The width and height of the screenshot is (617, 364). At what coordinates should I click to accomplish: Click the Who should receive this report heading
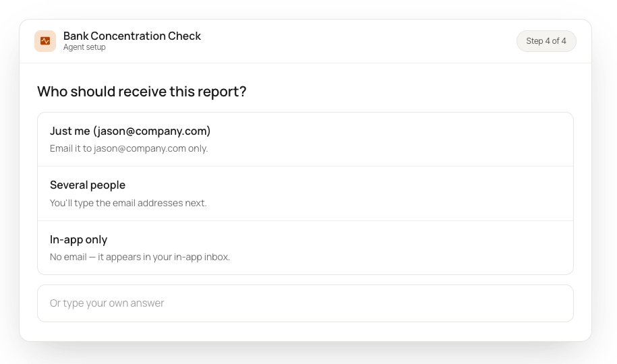click(x=142, y=91)
